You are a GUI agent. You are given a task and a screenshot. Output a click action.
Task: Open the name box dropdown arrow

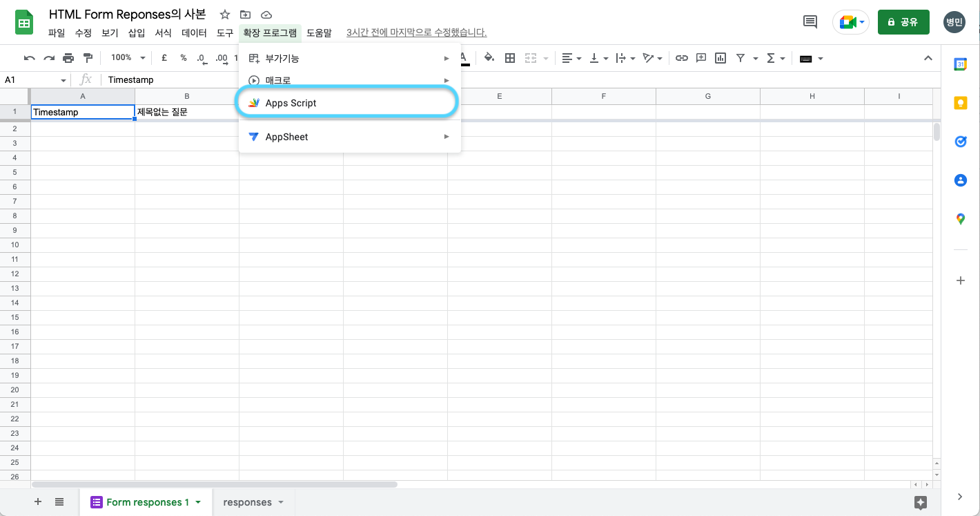(63, 80)
